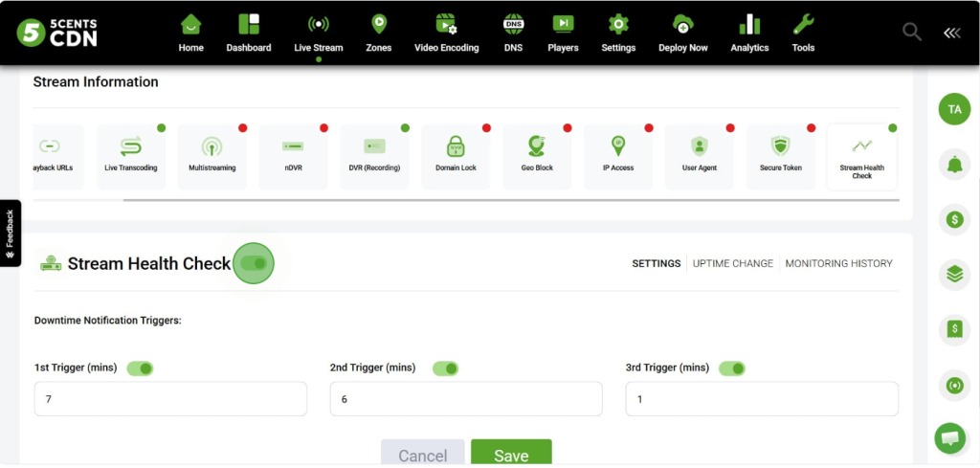Select the Secure Token shield icon

[781, 146]
